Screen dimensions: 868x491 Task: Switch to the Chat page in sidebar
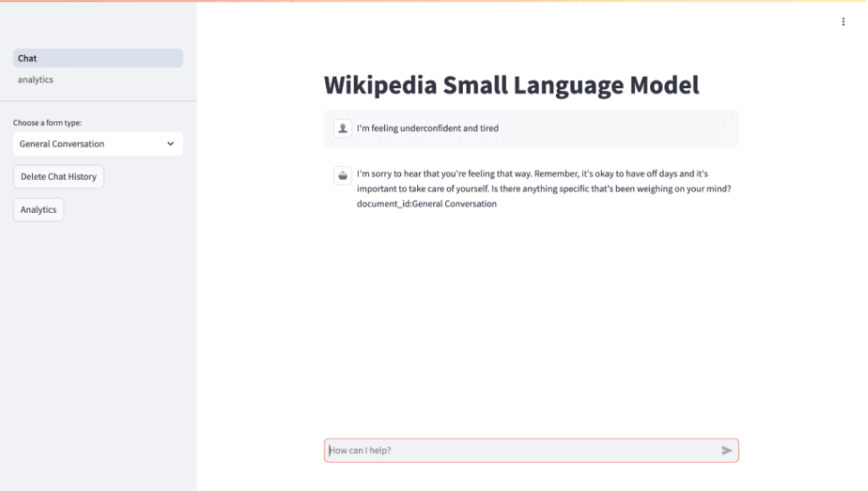pyautogui.click(x=98, y=58)
